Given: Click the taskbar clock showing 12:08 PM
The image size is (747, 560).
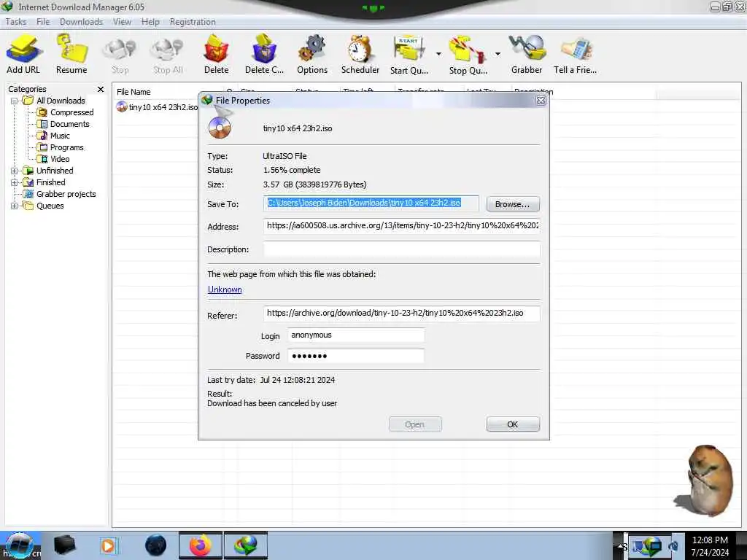Looking at the screenshot, I should [710, 545].
